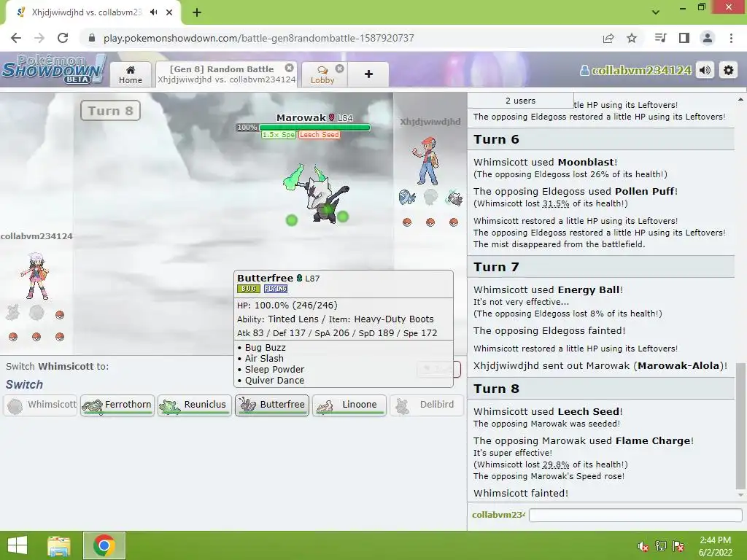Click the Chrome taskbar icon
The height and width of the screenshot is (560, 747).
tap(104, 545)
